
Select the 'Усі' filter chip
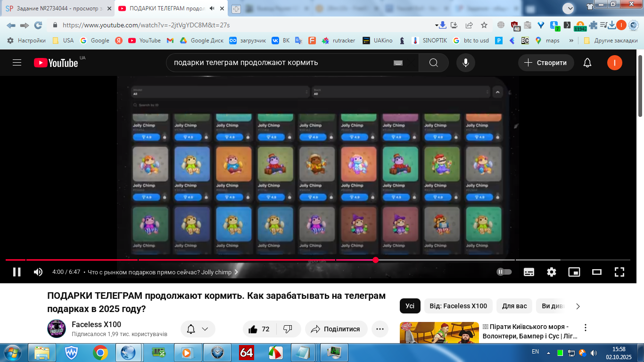coord(410,306)
